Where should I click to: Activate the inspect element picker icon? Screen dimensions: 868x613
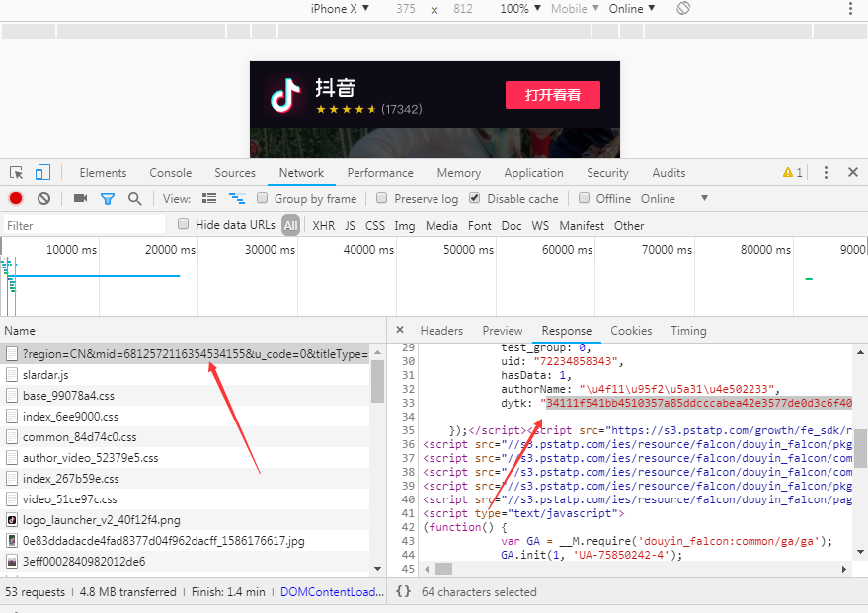click(x=17, y=173)
